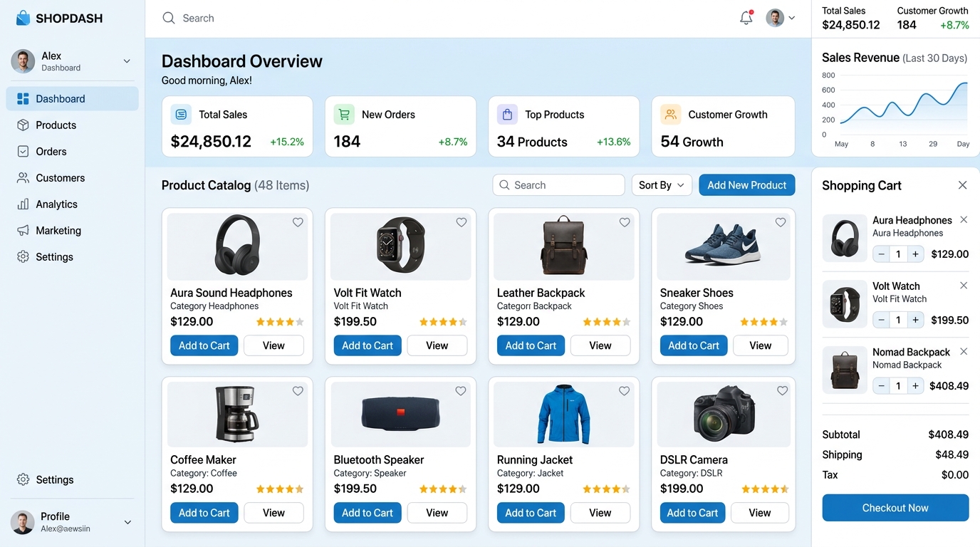Favorite the Coffee Maker product
The height and width of the screenshot is (547, 980).
(298, 390)
